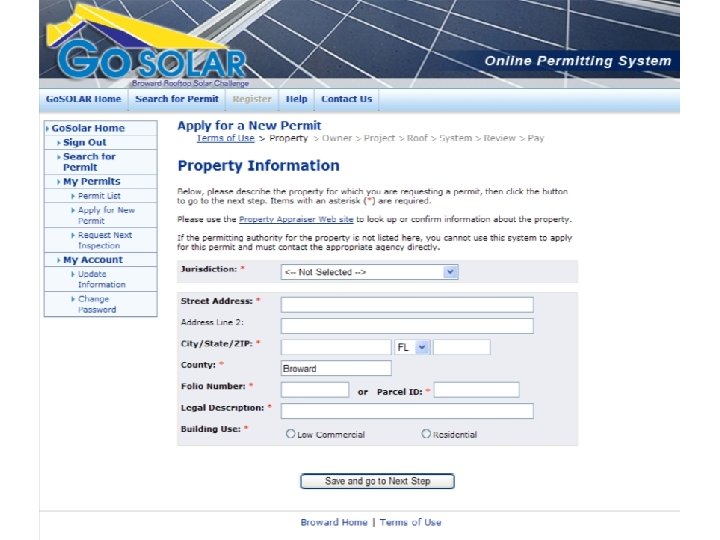Click the Folio Number field
This screenshot has height=540, width=720.
point(315,390)
